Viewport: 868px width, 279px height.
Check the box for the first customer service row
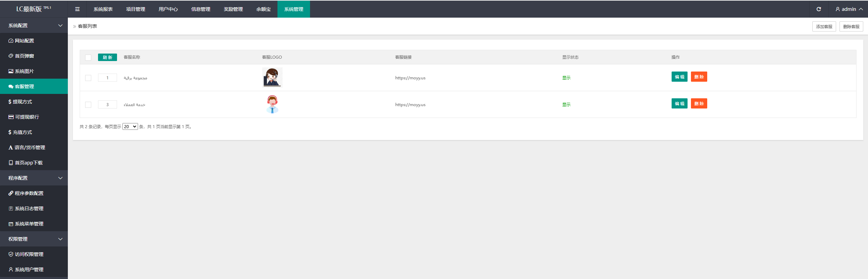pos(88,78)
